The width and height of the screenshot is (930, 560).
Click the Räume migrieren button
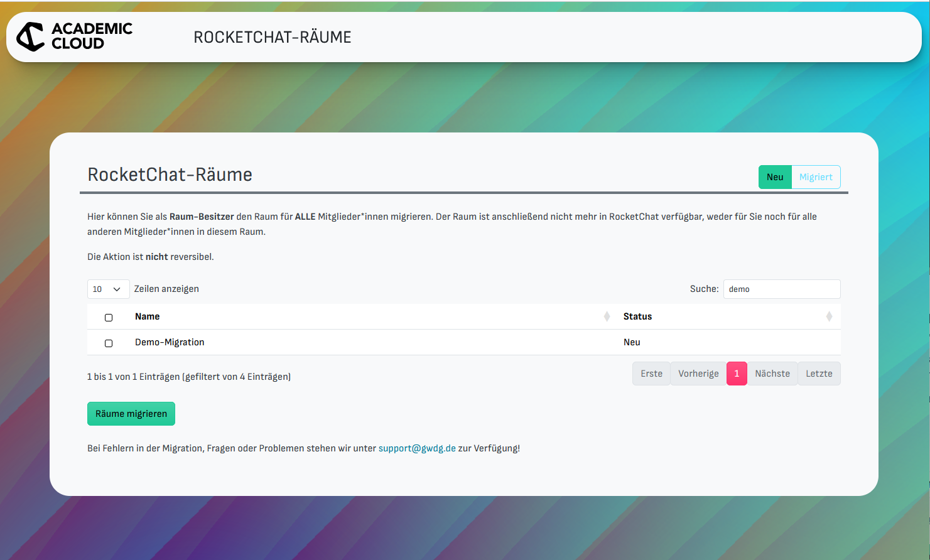coord(131,414)
